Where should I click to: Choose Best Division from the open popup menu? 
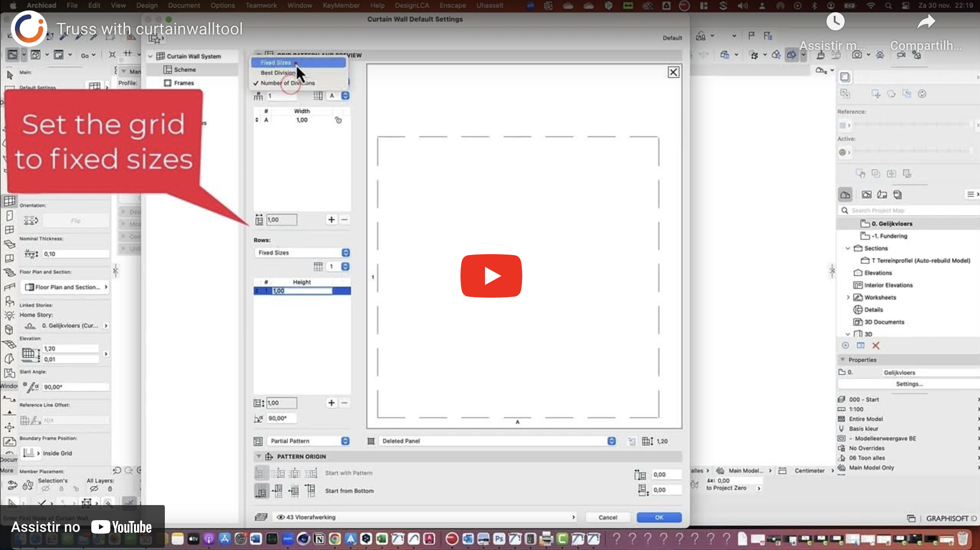pyautogui.click(x=278, y=73)
